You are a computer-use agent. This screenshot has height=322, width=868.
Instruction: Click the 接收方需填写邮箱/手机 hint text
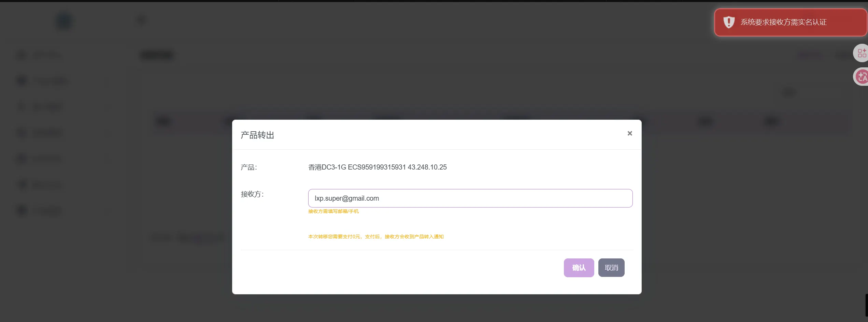click(333, 211)
